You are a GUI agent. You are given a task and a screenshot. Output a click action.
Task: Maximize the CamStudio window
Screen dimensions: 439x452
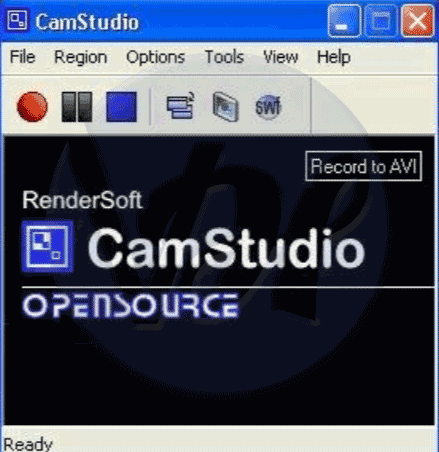pyautogui.click(x=381, y=21)
